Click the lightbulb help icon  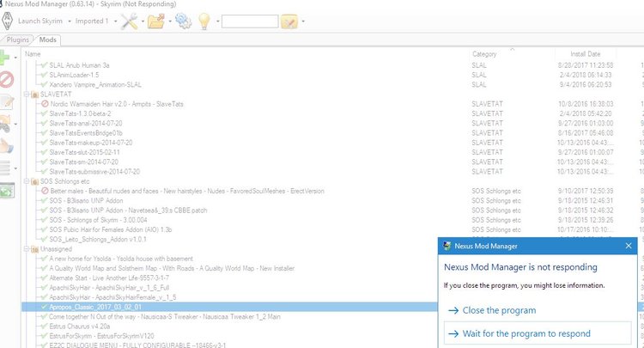[x=204, y=21]
